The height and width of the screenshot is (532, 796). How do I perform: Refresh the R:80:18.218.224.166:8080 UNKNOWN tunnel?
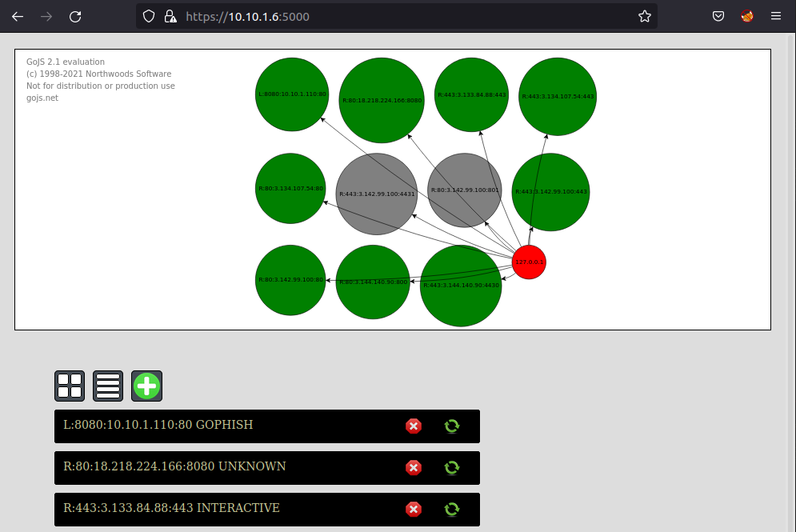pyautogui.click(x=452, y=467)
